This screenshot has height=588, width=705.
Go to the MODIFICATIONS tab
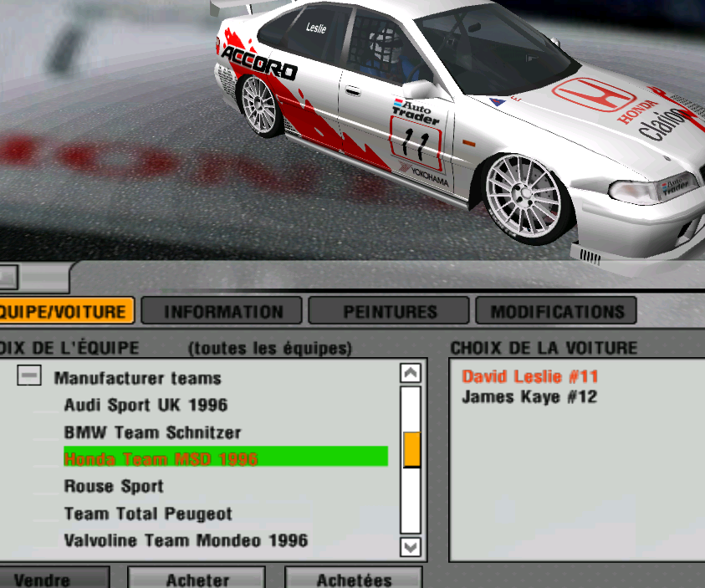(x=557, y=312)
